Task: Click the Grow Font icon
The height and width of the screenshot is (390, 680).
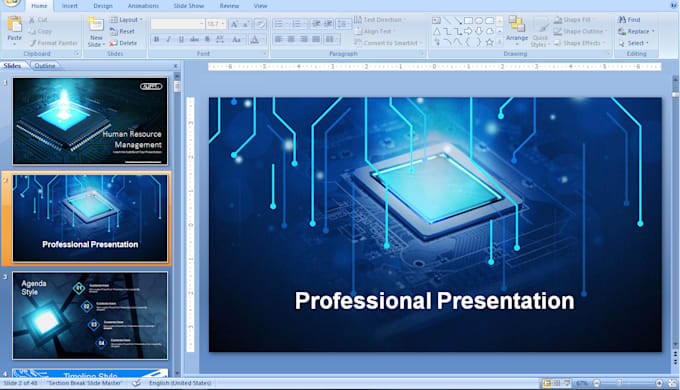Action: 234,24
